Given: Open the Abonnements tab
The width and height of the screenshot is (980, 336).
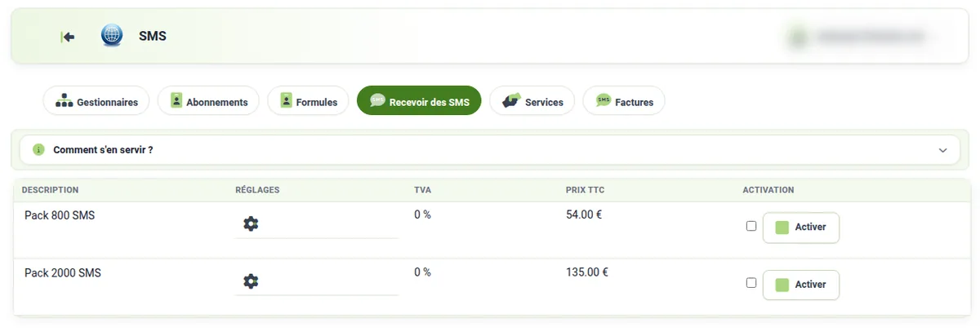Looking at the screenshot, I should 208,102.
